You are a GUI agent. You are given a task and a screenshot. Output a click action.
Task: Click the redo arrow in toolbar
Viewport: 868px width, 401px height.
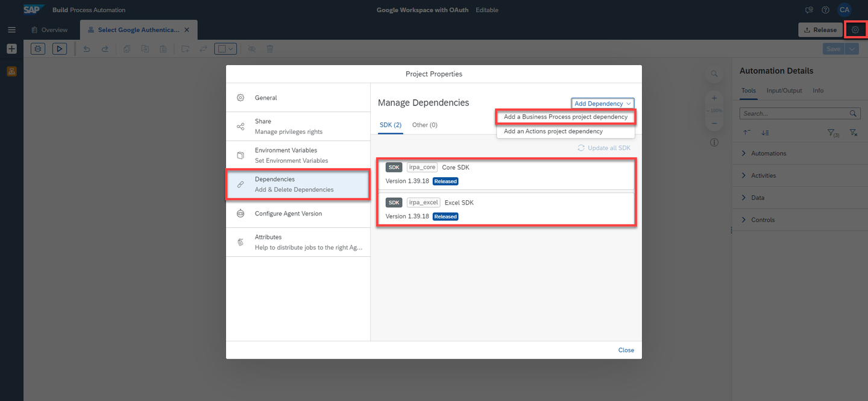[x=104, y=49]
